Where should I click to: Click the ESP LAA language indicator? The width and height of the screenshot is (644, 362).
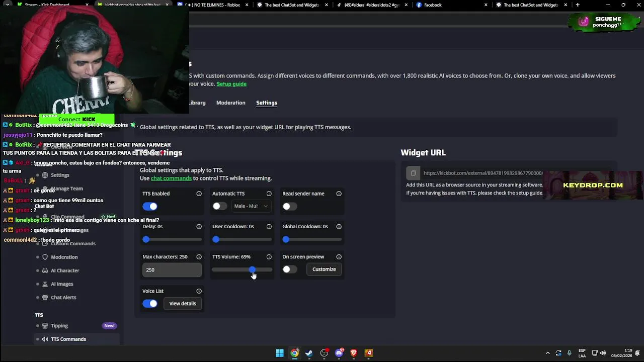coord(582,353)
